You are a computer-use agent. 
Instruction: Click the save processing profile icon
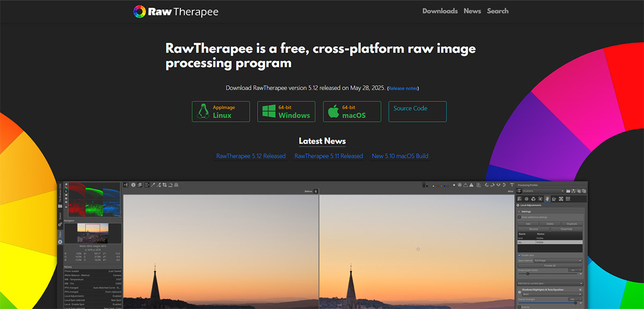click(x=573, y=191)
